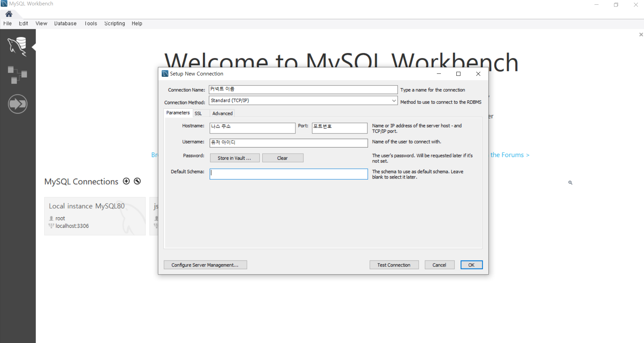Switch to the Parameters tab
This screenshot has width=644, height=343.
(x=178, y=113)
